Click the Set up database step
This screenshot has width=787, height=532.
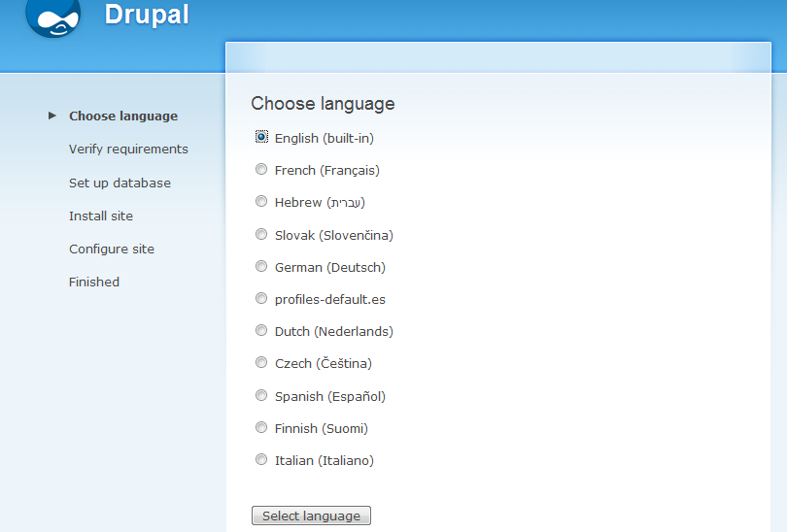[120, 183]
